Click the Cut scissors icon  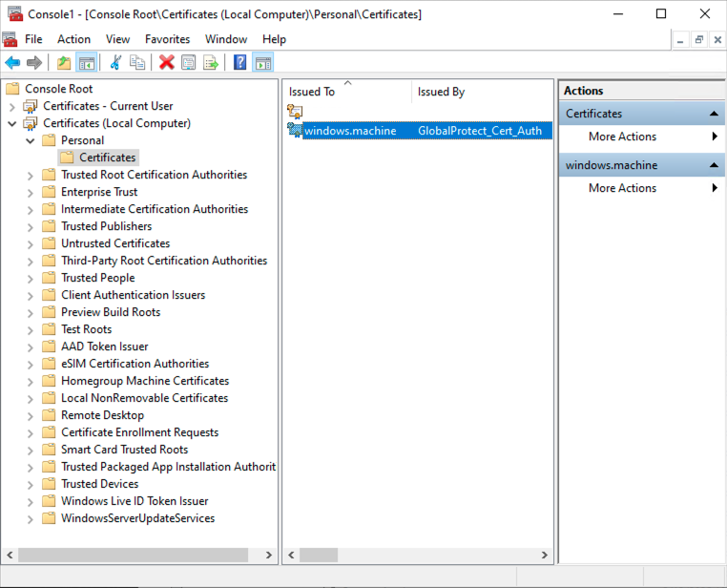click(115, 63)
